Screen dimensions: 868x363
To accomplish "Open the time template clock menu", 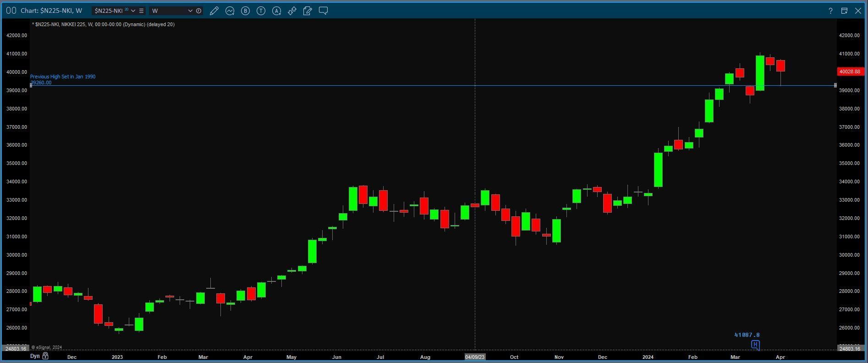I will (198, 11).
